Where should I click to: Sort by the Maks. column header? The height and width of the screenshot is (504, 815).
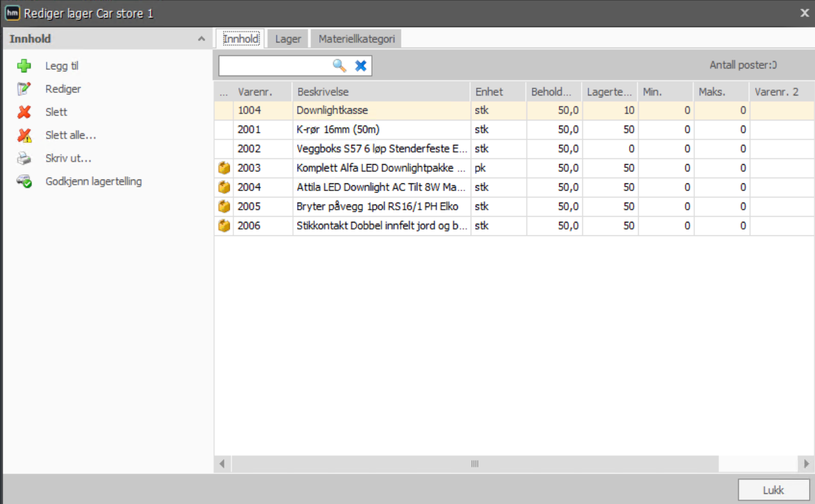[721, 92]
